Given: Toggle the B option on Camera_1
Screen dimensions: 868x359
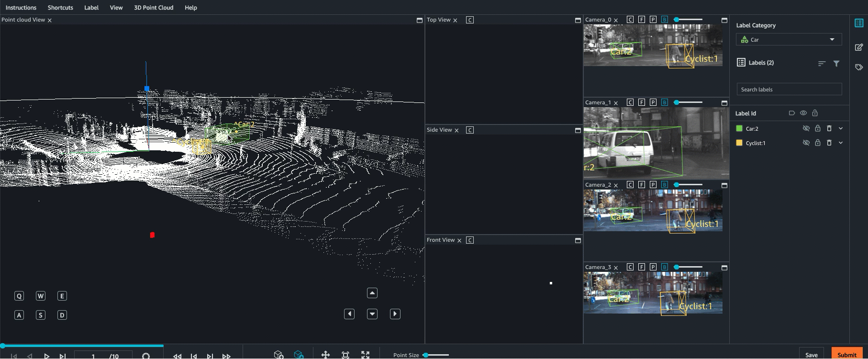Looking at the screenshot, I should [x=664, y=102].
